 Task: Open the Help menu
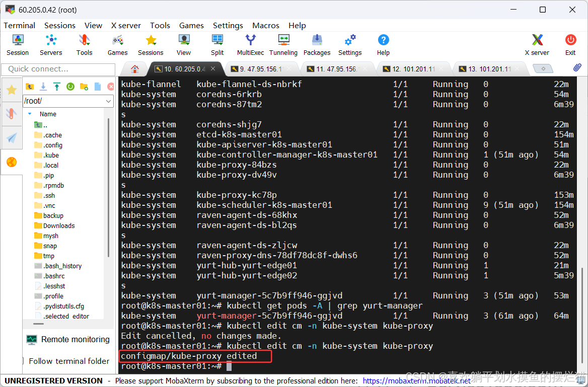click(298, 26)
